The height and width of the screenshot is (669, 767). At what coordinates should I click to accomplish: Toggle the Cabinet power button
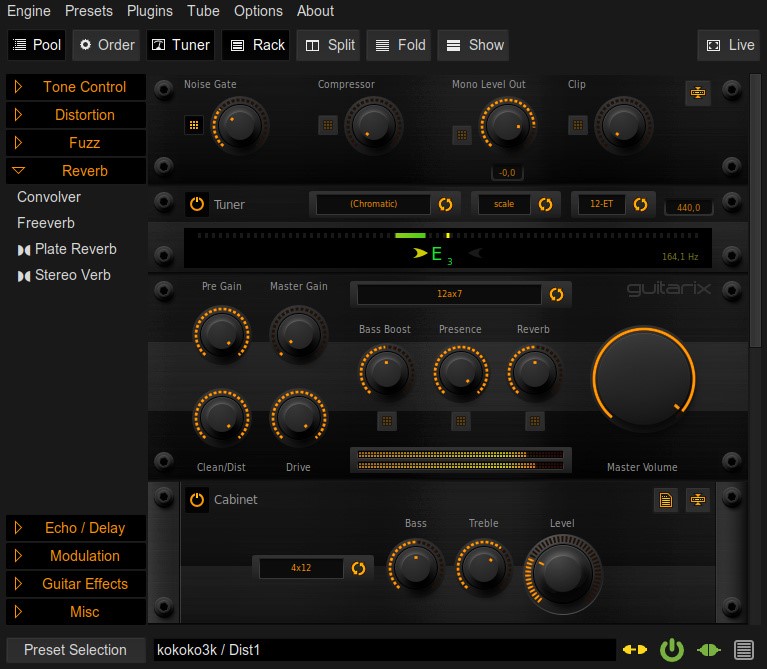[197, 499]
